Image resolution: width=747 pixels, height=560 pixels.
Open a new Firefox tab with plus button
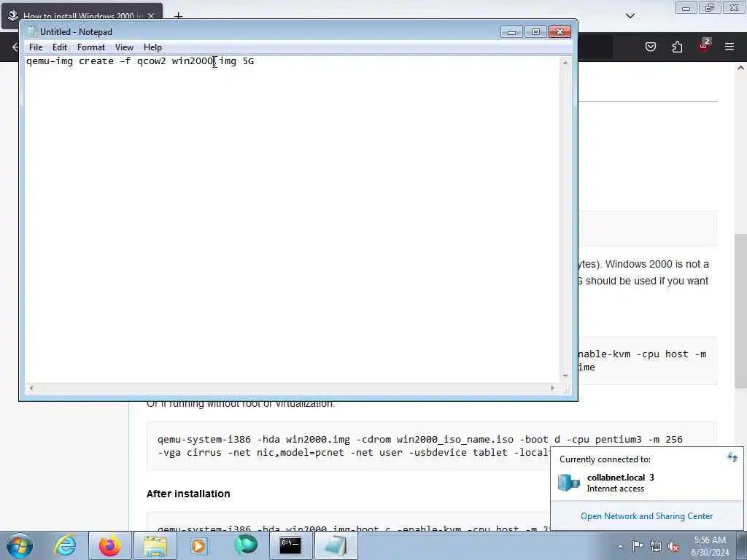[178, 16]
